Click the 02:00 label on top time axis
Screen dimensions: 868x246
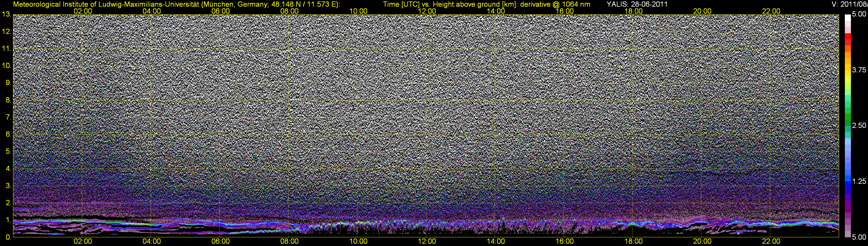coord(83,11)
